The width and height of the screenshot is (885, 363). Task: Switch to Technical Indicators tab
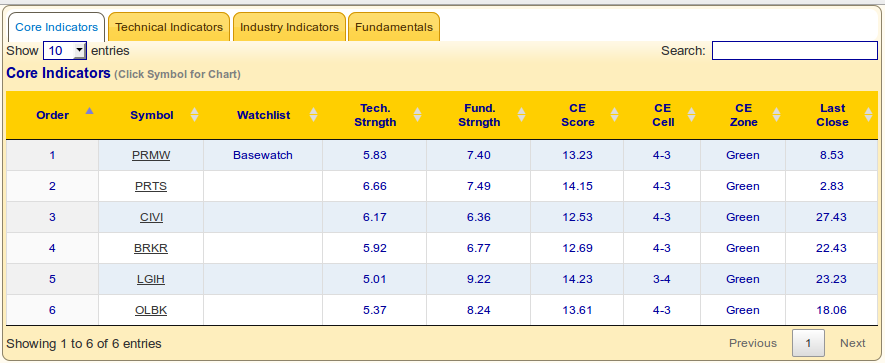[x=169, y=27]
